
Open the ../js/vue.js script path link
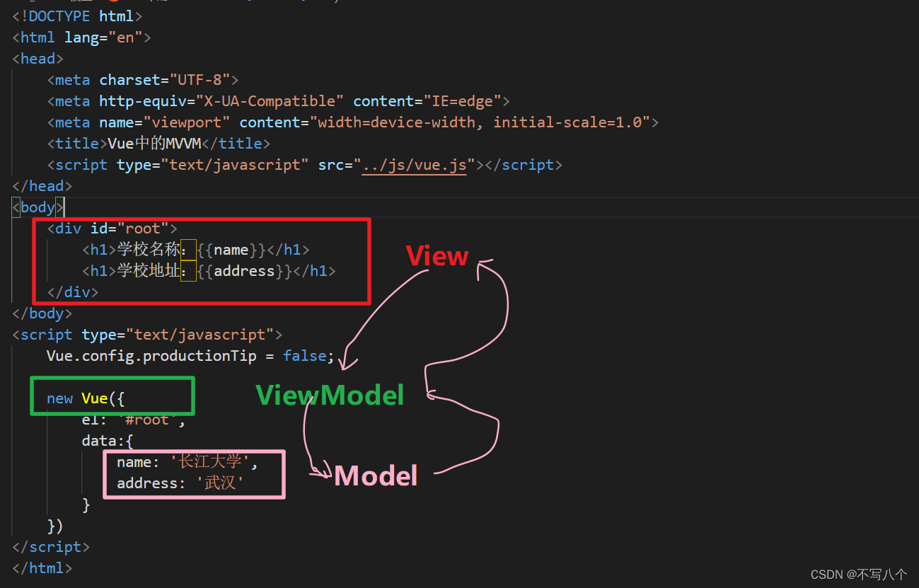click(414, 165)
